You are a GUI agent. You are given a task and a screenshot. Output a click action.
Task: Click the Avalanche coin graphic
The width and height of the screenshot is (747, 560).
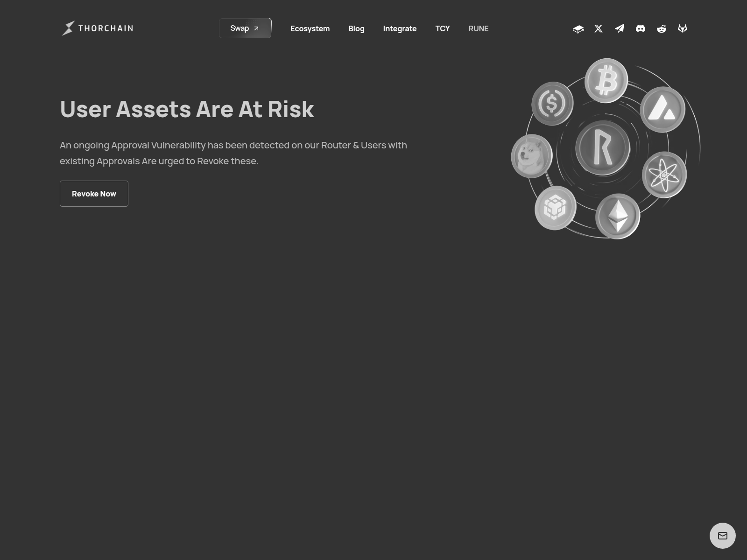pos(662,110)
